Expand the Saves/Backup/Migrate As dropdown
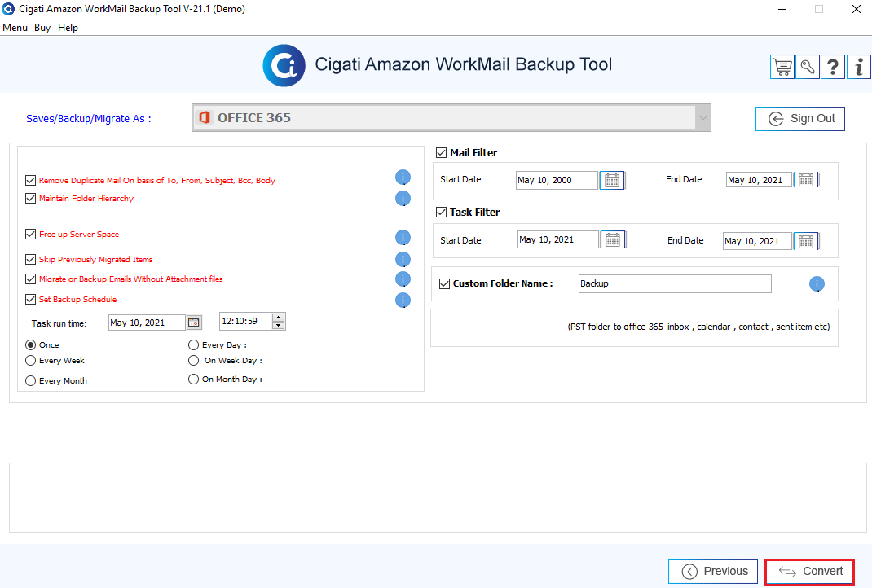 pyautogui.click(x=703, y=118)
